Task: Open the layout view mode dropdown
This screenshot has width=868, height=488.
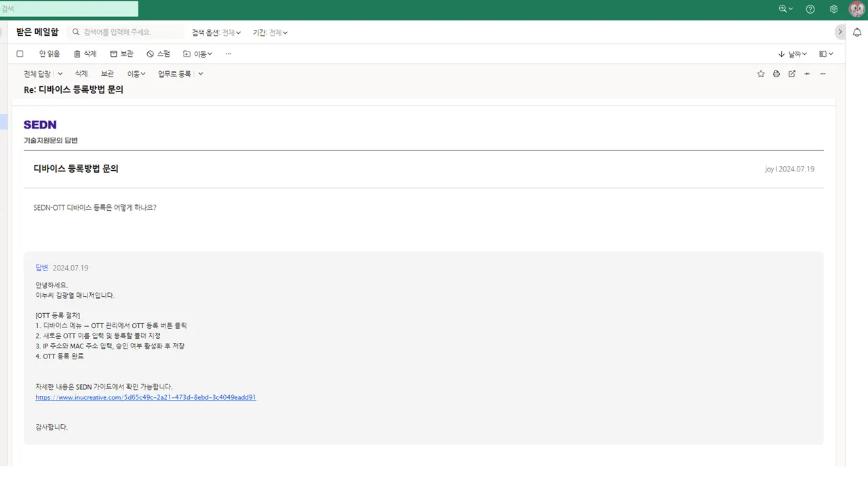Action: tap(826, 54)
